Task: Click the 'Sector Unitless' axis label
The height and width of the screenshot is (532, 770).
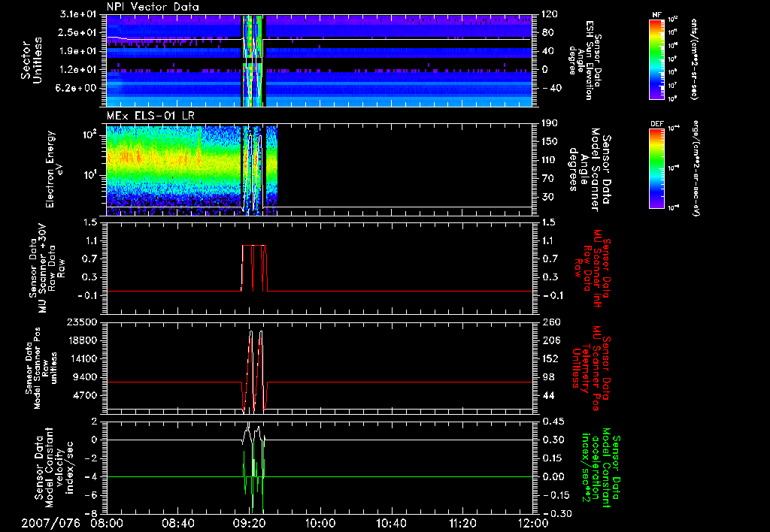Action: 32,61
